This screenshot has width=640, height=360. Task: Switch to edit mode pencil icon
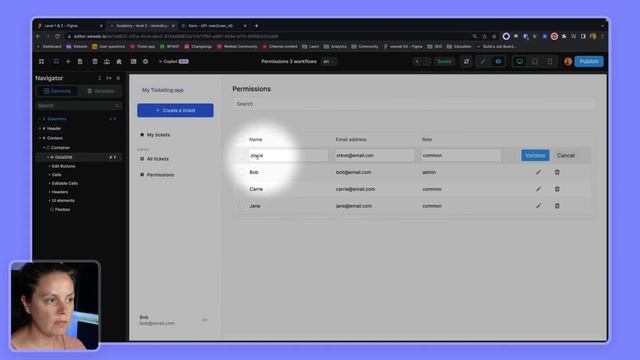[483, 61]
